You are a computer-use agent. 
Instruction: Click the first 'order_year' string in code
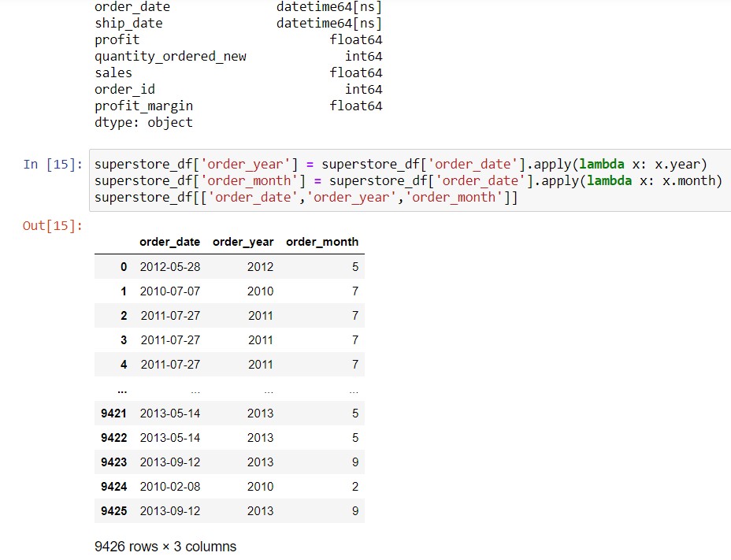249,164
